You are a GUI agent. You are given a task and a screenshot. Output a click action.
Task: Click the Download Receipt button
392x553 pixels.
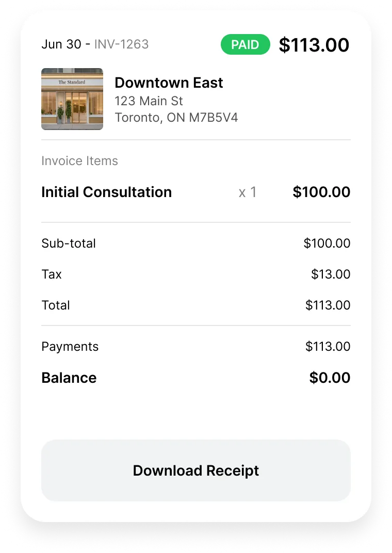[x=195, y=470]
